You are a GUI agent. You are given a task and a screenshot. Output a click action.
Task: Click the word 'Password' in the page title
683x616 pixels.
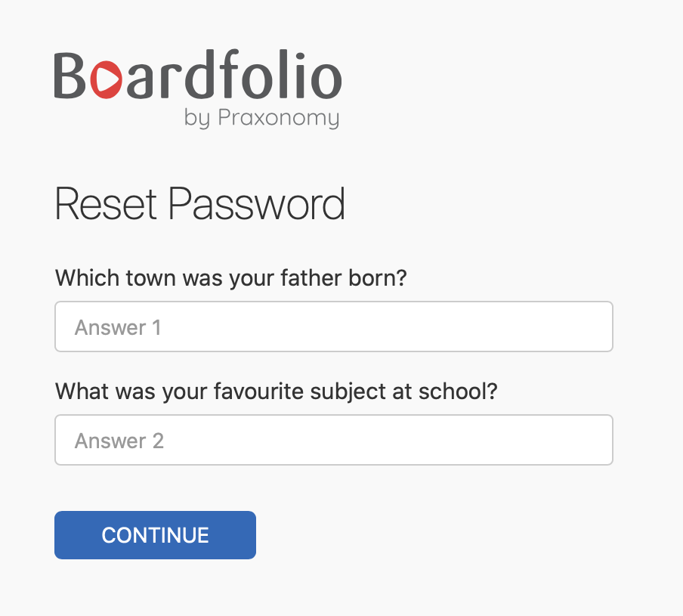click(257, 203)
